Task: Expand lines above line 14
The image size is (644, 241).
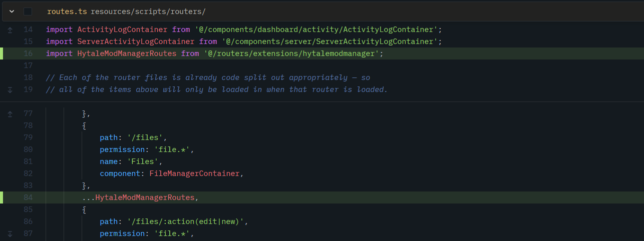Action: point(10,30)
